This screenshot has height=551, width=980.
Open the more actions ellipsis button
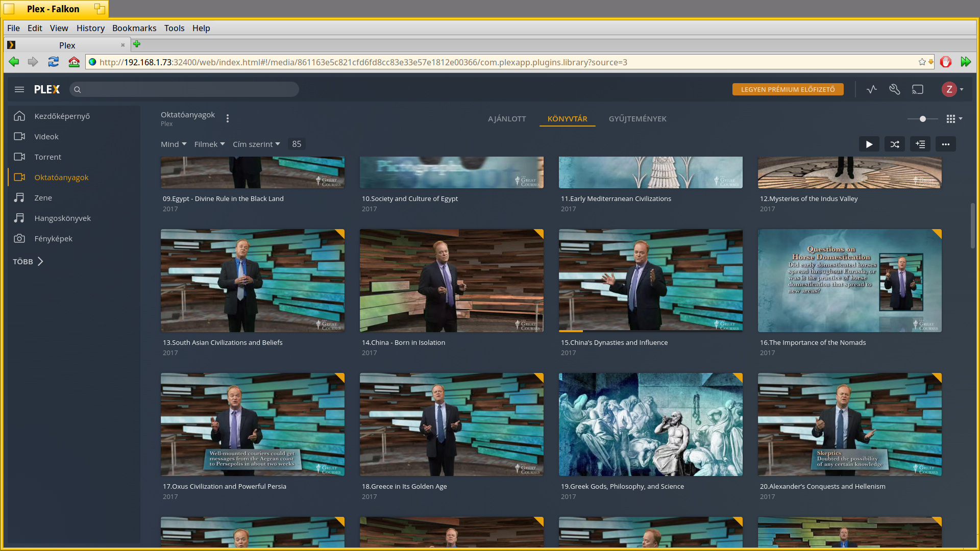946,144
